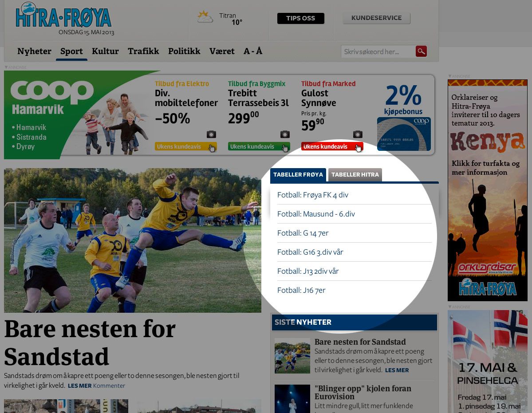Select the Tabeller Frøya tab

(x=298, y=175)
